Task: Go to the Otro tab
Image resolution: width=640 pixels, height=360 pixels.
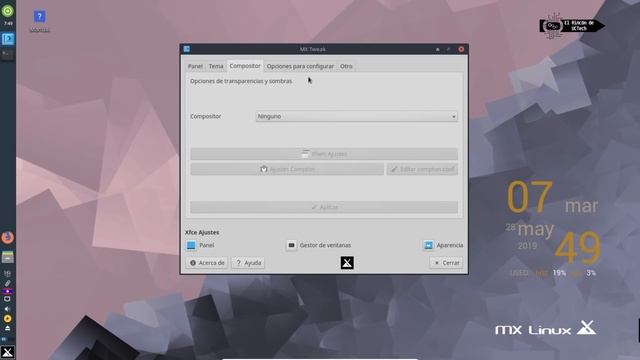Action: (346, 66)
